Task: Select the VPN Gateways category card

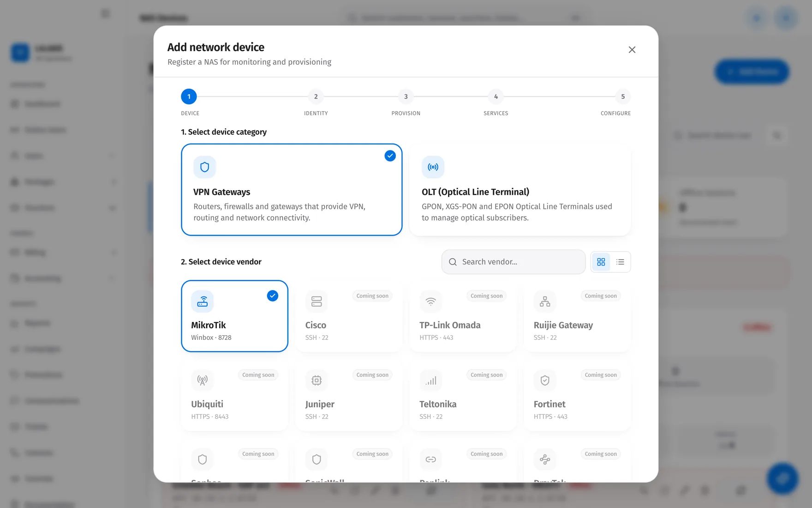Action: (x=292, y=189)
